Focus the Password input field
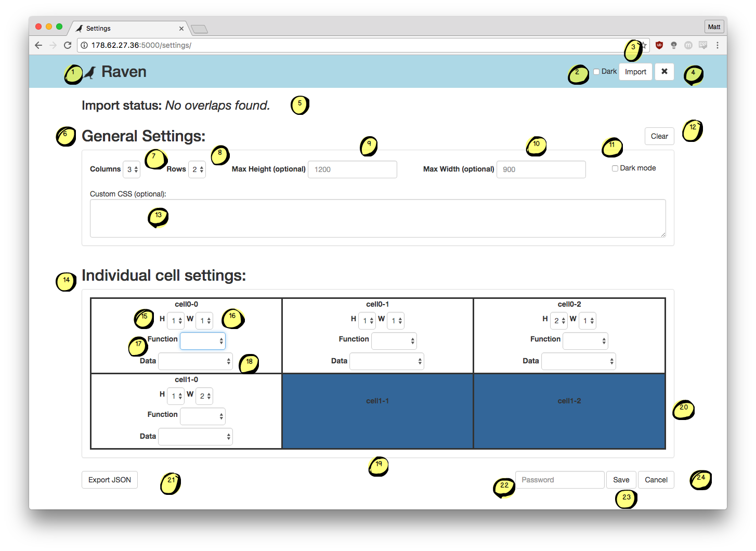Viewport: 756px width, 551px height. (560, 480)
